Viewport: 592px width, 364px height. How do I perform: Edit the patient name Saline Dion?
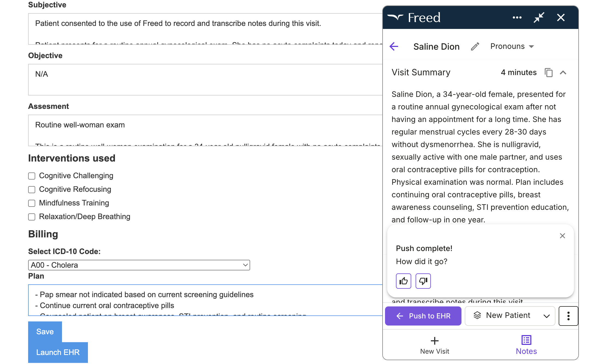coord(475,46)
